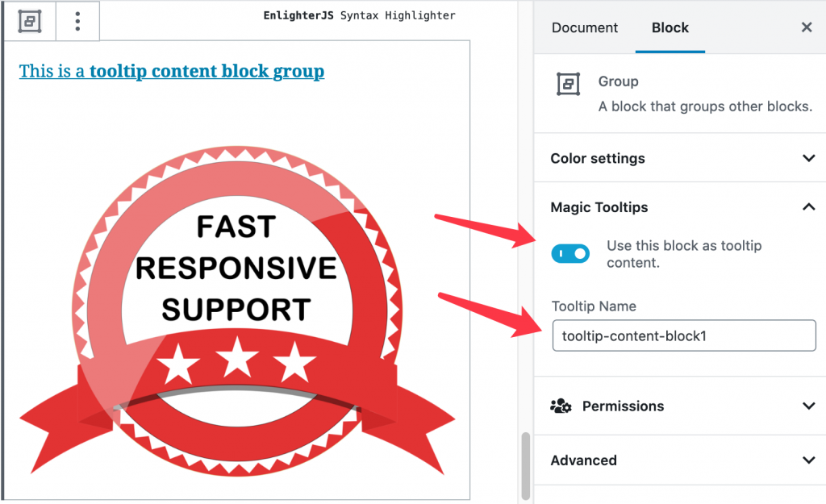Switch to the Document tab
Screen dimensions: 826x504
(x=585, y=27)
